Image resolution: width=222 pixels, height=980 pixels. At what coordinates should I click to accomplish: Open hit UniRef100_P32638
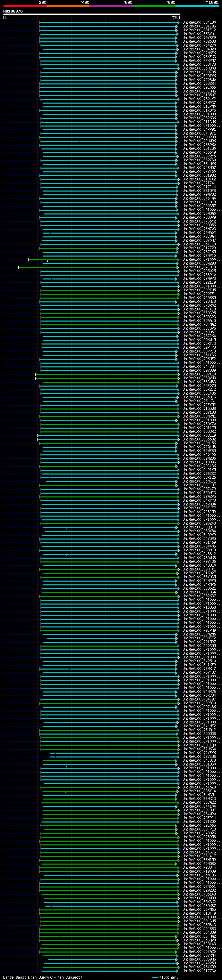pos(199,41)
